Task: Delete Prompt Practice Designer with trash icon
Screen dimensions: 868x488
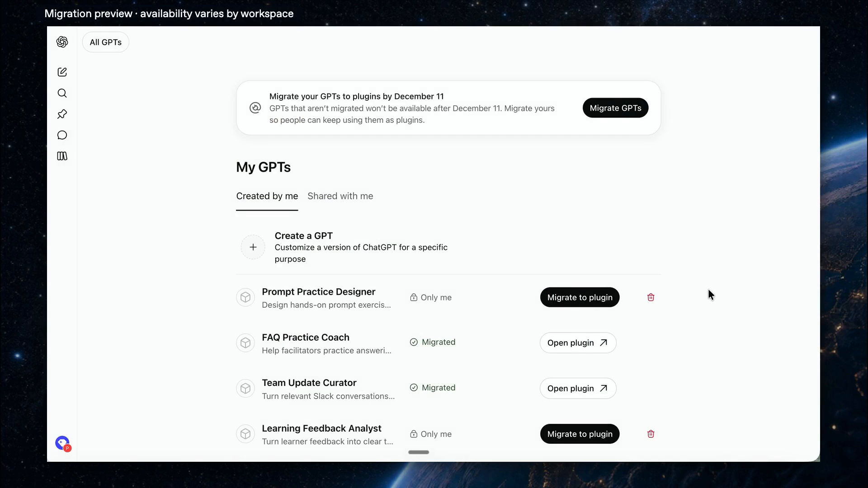Action: (651, 297)
